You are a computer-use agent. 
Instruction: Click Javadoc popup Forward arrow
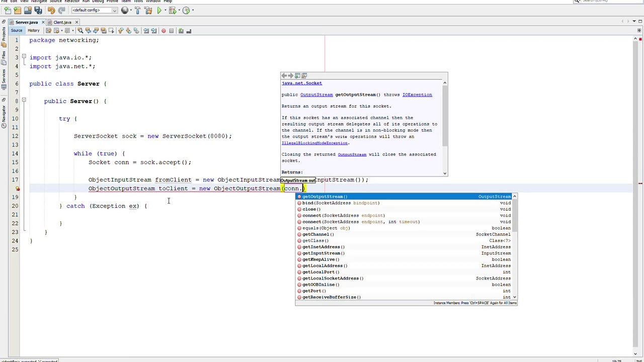click(290, 76)
